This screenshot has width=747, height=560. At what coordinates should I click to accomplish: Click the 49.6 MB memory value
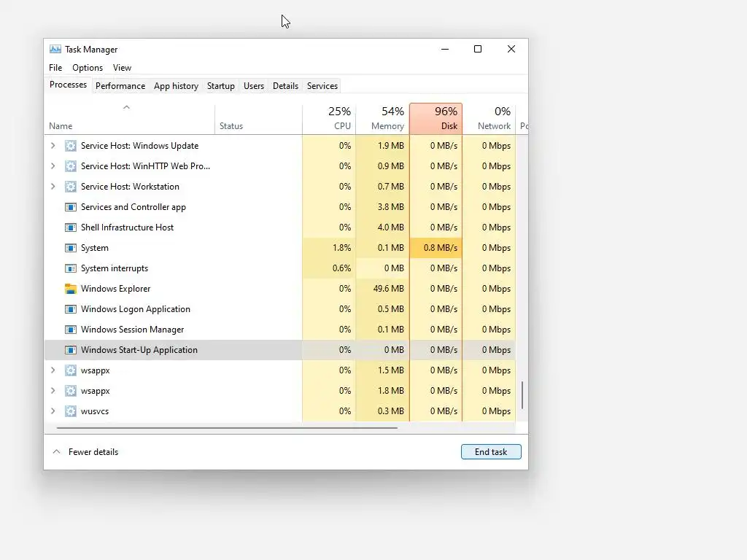coord(388,289)
